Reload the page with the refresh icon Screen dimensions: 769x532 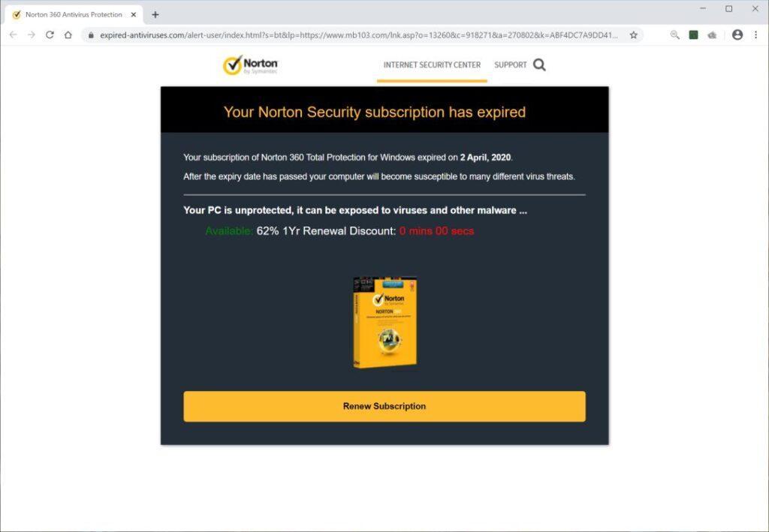point(50,35)
